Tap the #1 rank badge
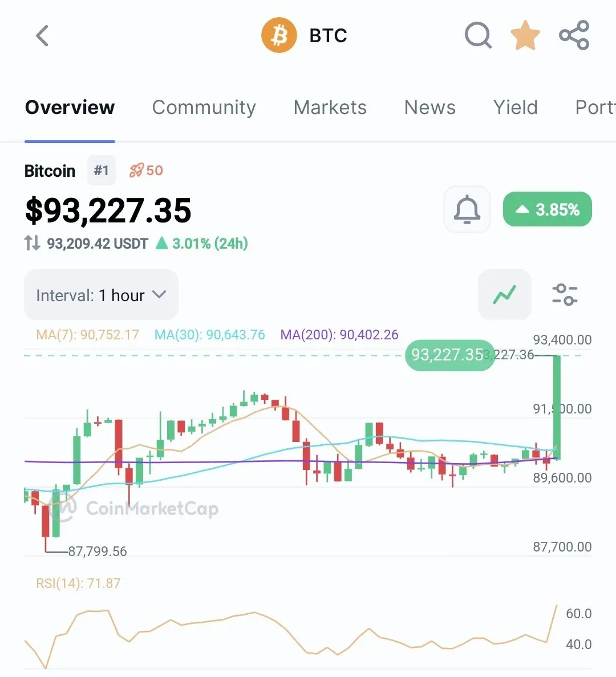Viewport: 616px width, 677px height. pyautogui.click(x=102, y=170)
